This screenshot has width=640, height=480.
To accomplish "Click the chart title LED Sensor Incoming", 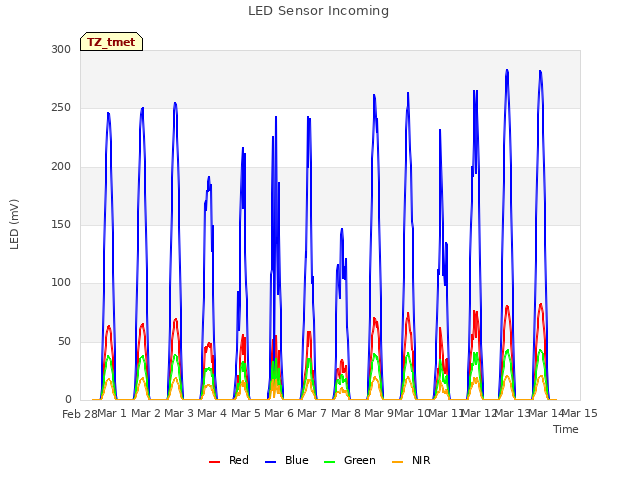I will (x=318, y=11).
